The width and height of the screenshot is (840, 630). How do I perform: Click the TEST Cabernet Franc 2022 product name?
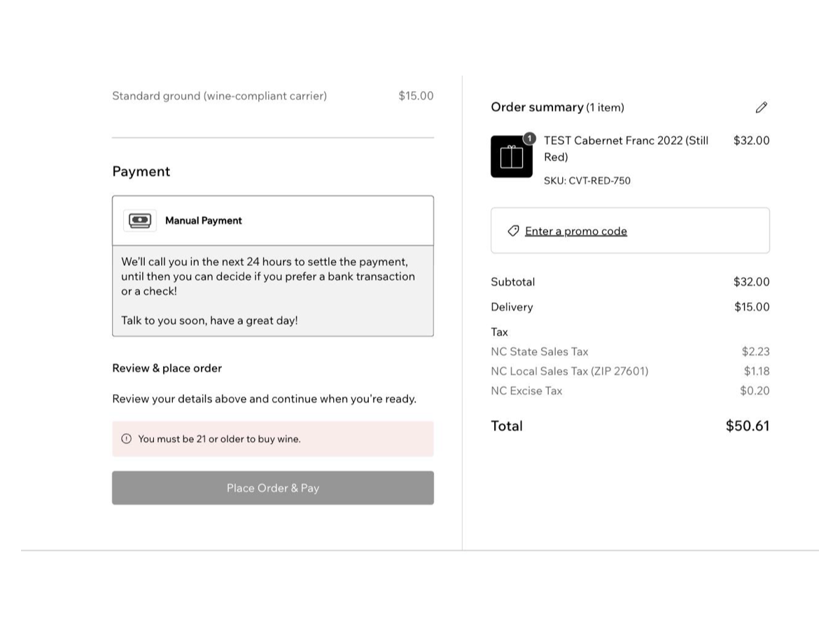tap(626, 148)
